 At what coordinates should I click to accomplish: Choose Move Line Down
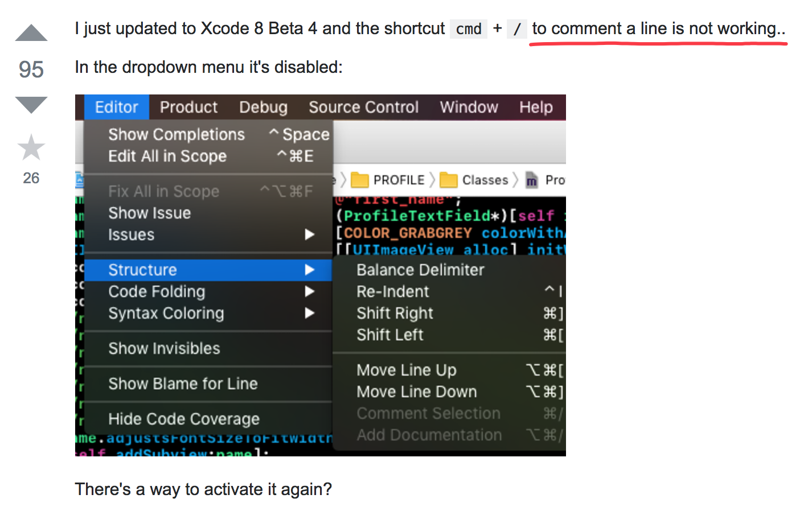[x=450, y=392]
